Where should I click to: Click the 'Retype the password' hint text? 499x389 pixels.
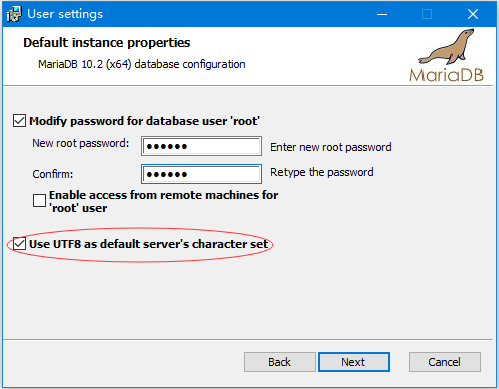tap(322, 172)
